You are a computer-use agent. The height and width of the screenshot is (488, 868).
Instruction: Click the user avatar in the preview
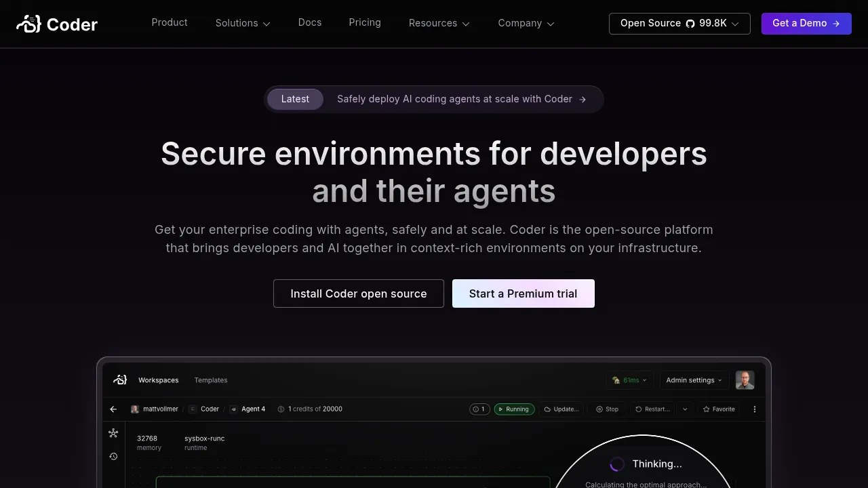pos(745,380)
